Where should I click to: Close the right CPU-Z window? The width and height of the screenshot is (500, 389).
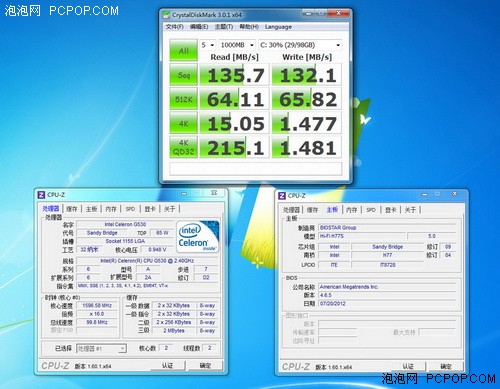click(x=455, y=194)
